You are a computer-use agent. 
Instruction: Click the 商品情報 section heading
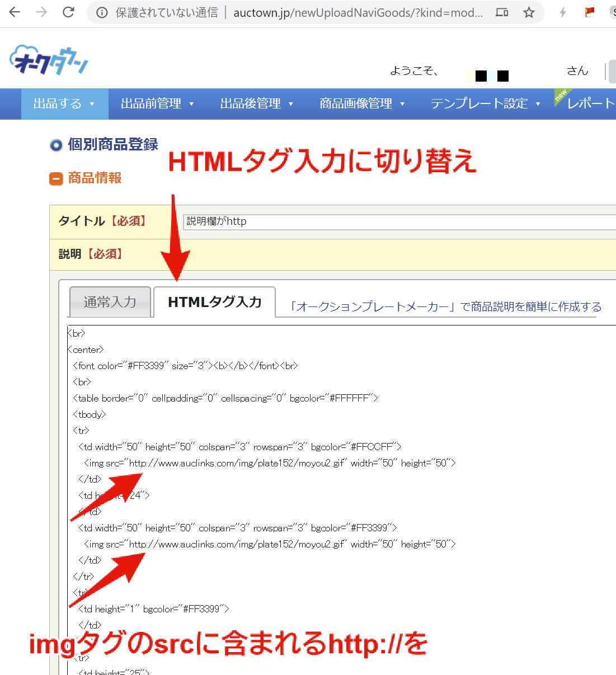[95, 178]
